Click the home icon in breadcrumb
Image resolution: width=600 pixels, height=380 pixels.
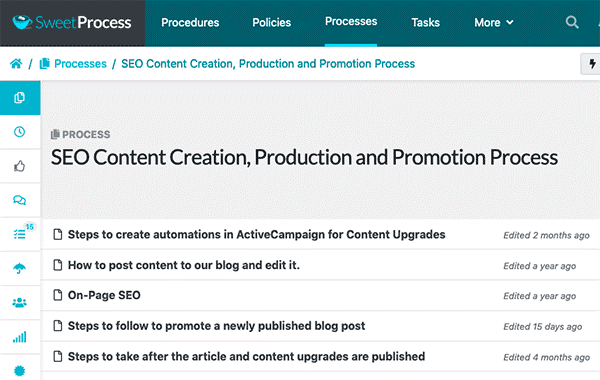pos(16,64)
